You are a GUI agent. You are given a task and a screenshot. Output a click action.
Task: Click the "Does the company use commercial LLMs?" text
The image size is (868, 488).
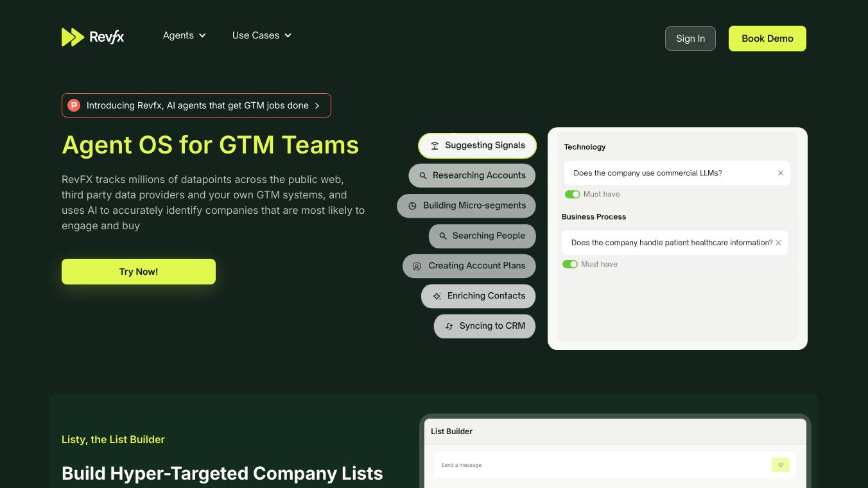coord(648,173)
